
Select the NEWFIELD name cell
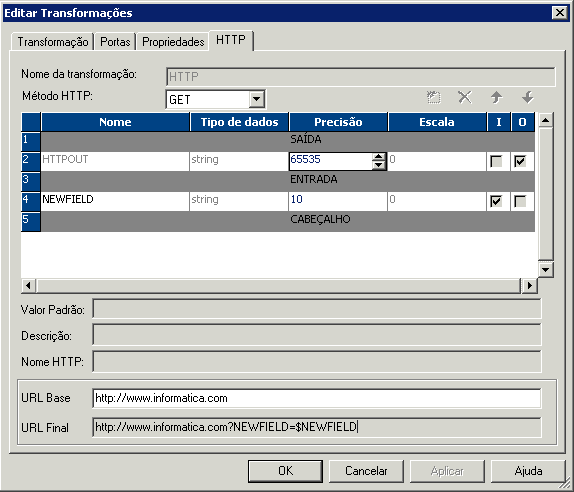[x=115, y=201]
